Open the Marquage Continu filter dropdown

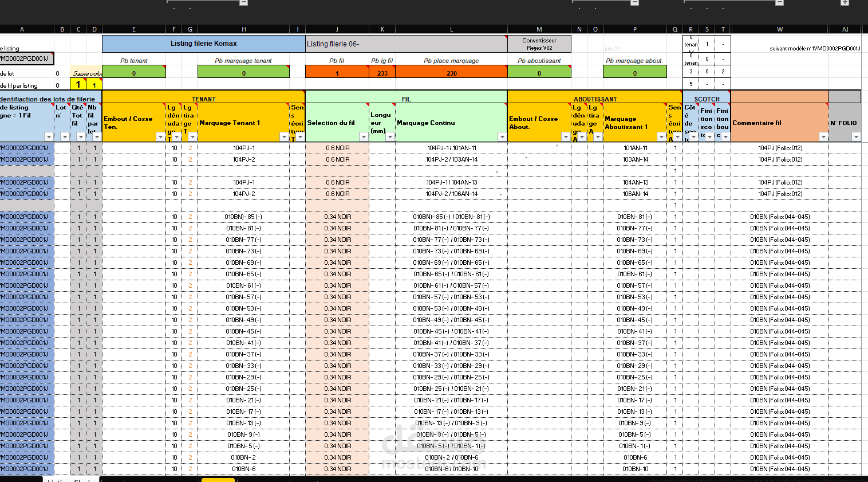tap(502, 136)
